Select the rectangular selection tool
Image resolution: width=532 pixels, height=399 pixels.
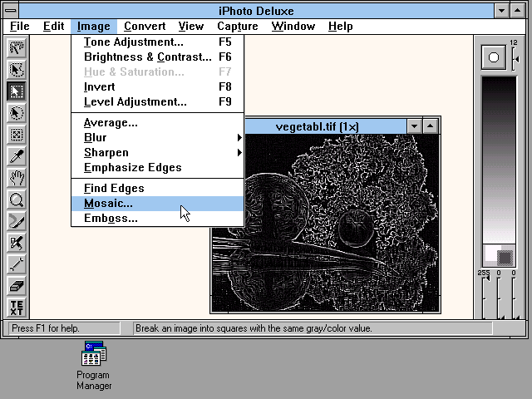[x=17, y=91]
